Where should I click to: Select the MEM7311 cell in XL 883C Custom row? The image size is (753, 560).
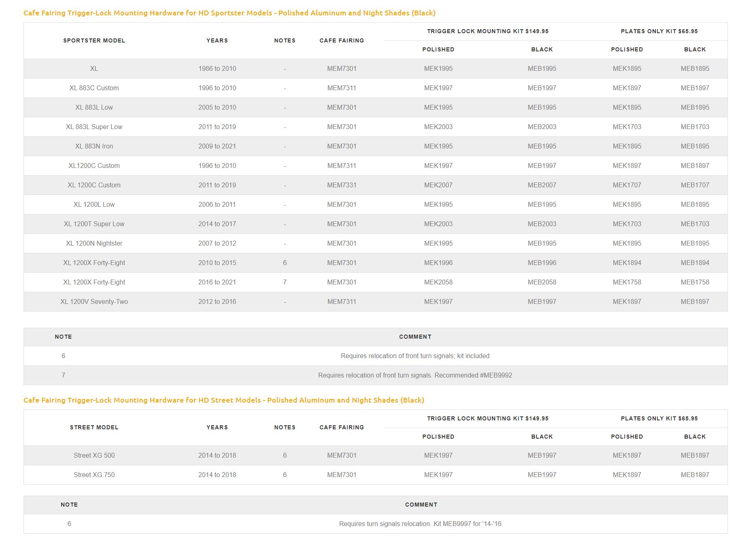[x=342, y=88]
